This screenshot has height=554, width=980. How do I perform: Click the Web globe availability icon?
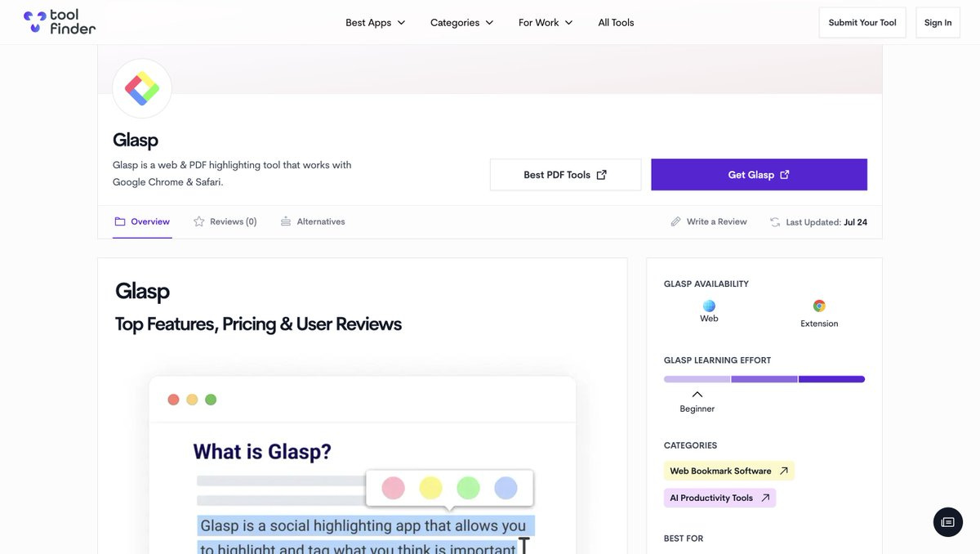point(709,306)
